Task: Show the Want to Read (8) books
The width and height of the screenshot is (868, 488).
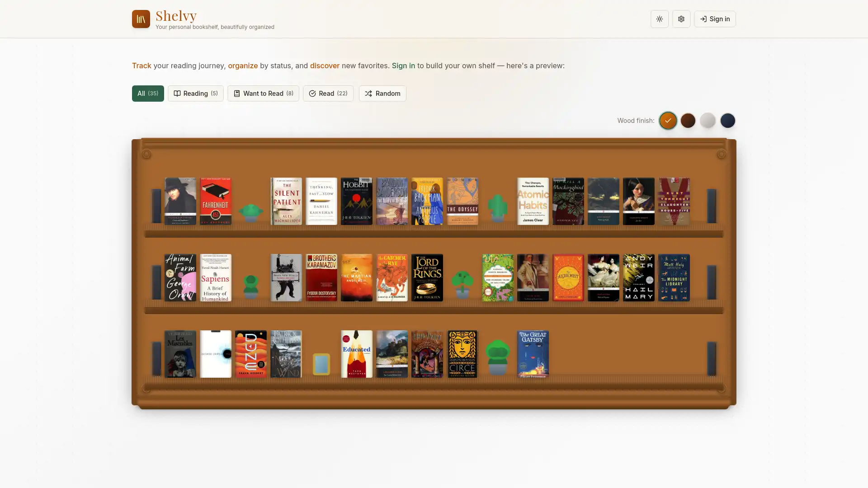Action: point(263,94)
